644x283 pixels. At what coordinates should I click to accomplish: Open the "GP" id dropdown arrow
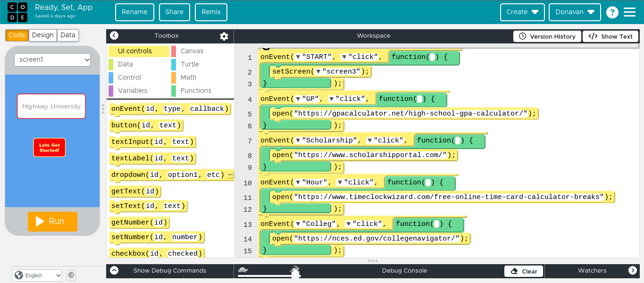click(298, 99)
